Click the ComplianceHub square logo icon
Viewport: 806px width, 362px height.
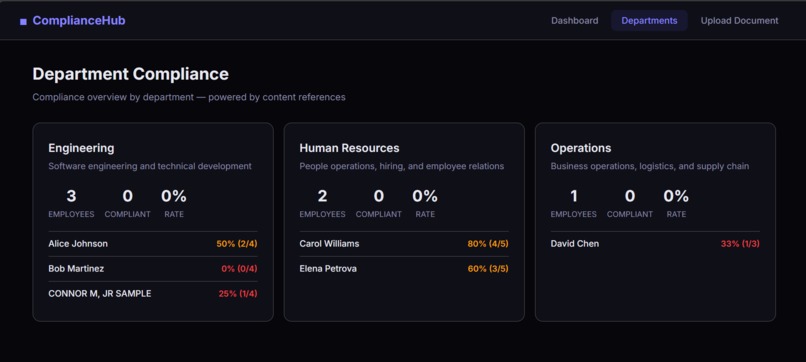[23, 22]
